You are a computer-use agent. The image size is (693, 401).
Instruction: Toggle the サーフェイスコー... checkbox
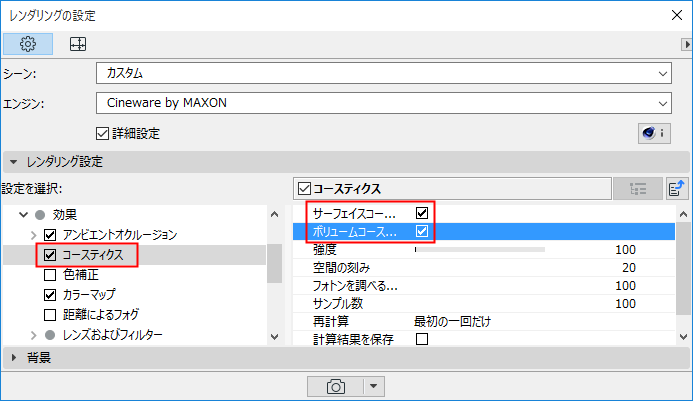click(422, 213)
